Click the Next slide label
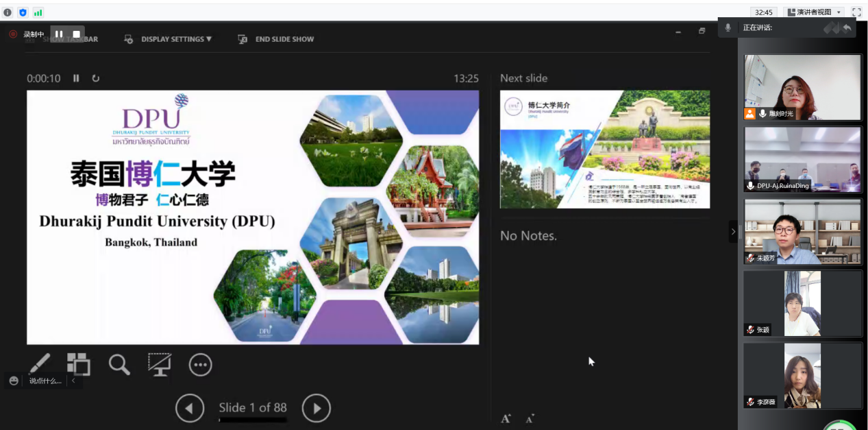Viewport: 868px width, 430px height. click(x=524, y=78)
